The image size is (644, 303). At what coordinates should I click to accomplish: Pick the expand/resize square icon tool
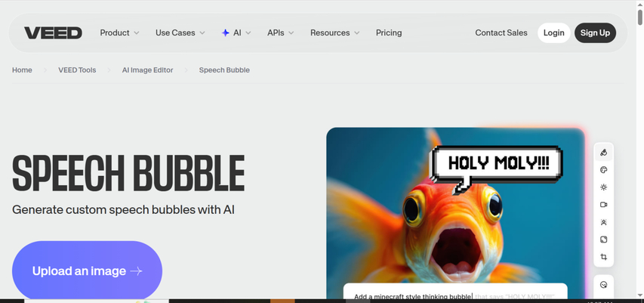tap(603, 240)
